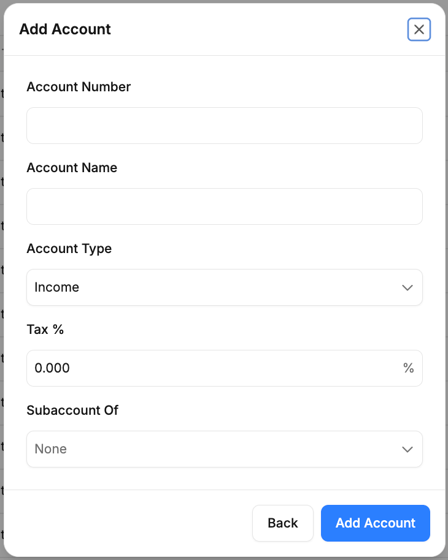
Task: Click the Add Account dialog title
Action: pos(65,29)
